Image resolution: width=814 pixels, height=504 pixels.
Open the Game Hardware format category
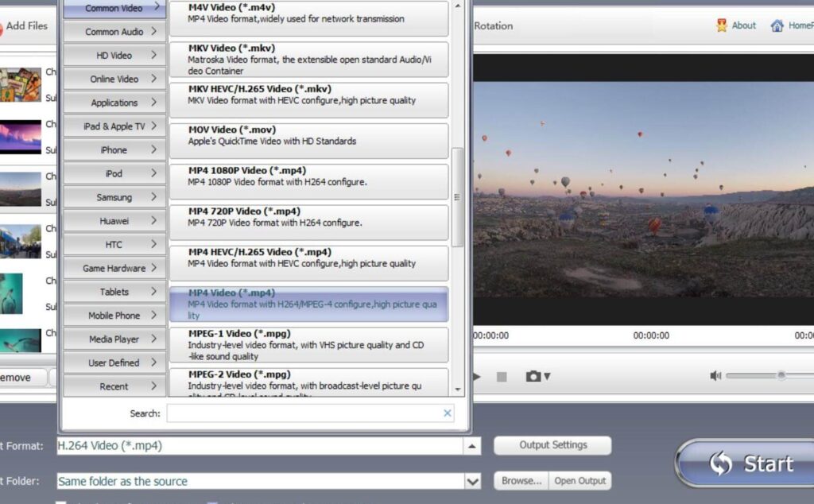114,269
